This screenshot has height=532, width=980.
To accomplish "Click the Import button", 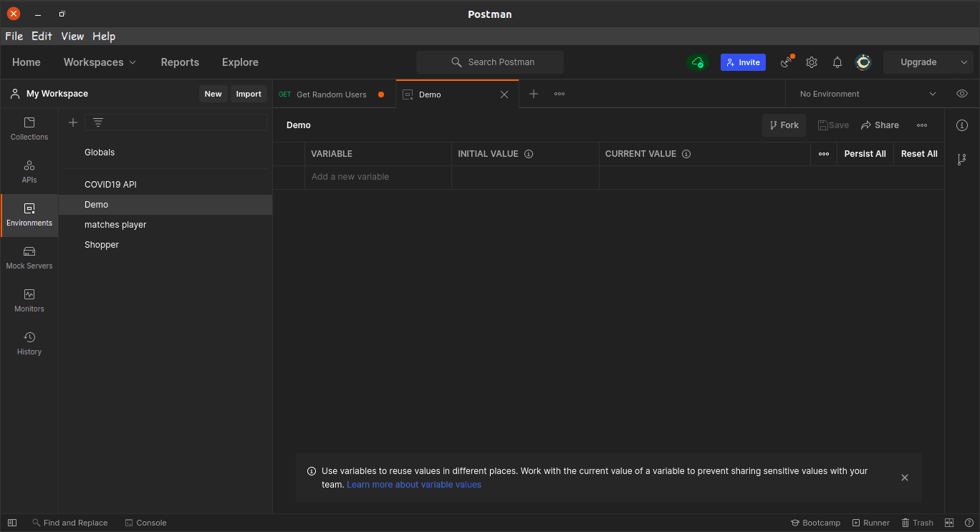I will click(249, 94).
